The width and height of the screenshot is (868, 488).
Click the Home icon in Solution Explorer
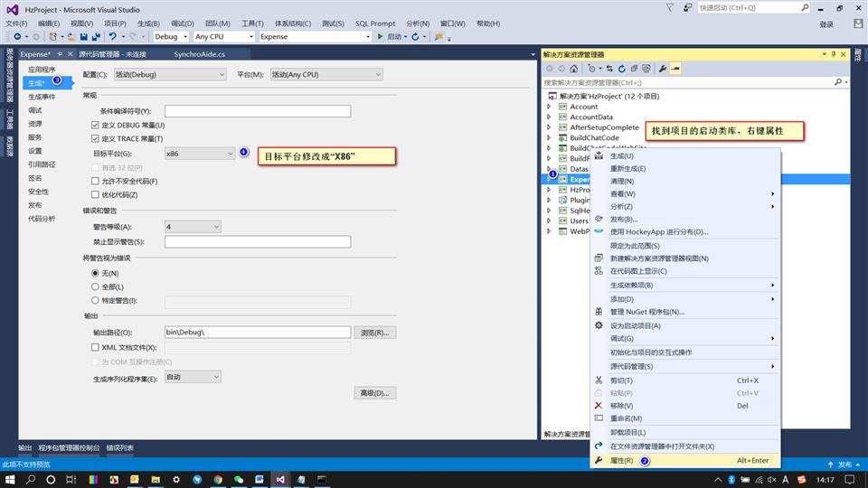pos(573,69)
